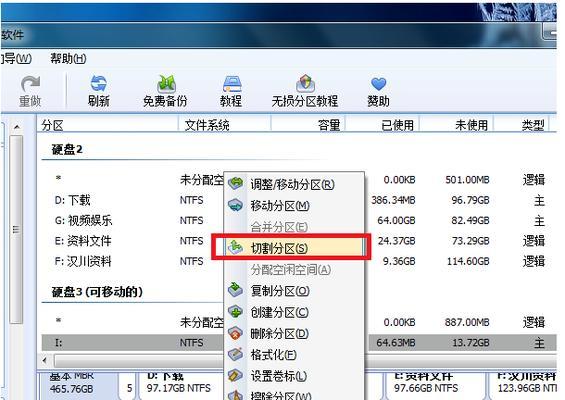Choose 调整/移动分区(R) from context menu
Viewport: 565px width, 400px height.
294,184
